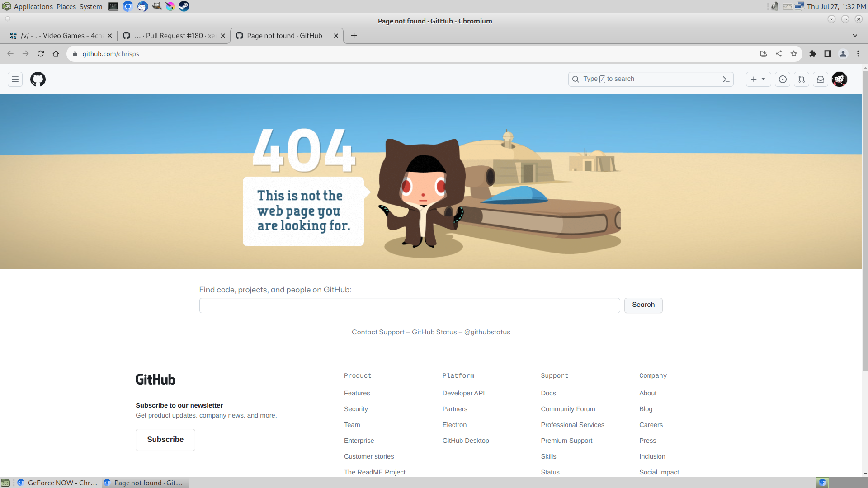Click the clock showing Thu Jul 27
Screen dimensions: 868x488
pyautogui.click(x=836, y=6)
